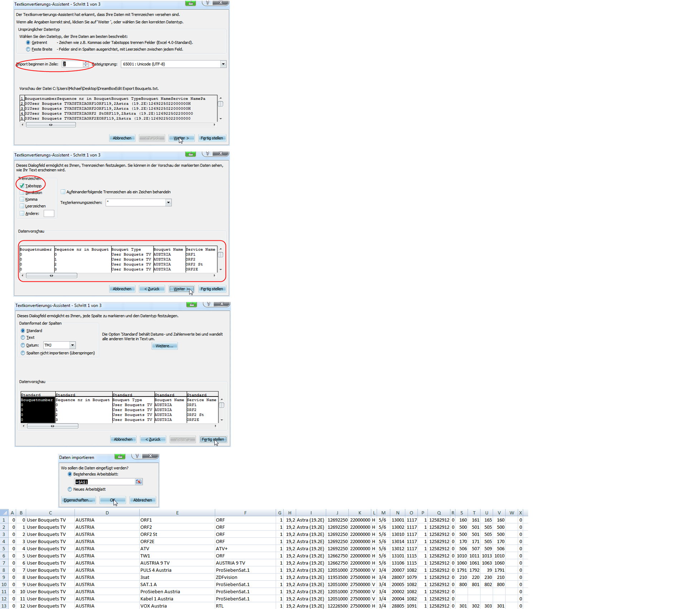
Task: Select the Text column format radio
Action: [x=23, y=337]
